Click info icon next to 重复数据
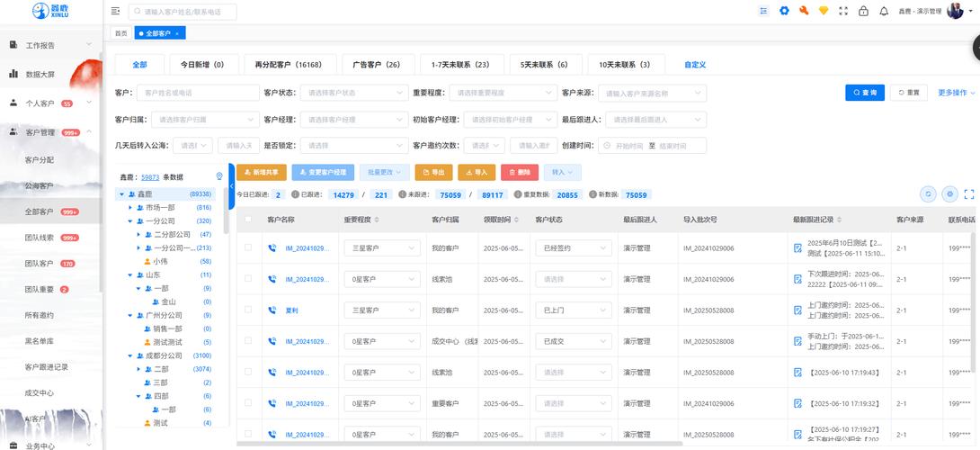This screenshot has height=450, width=980. pos(518,194)
